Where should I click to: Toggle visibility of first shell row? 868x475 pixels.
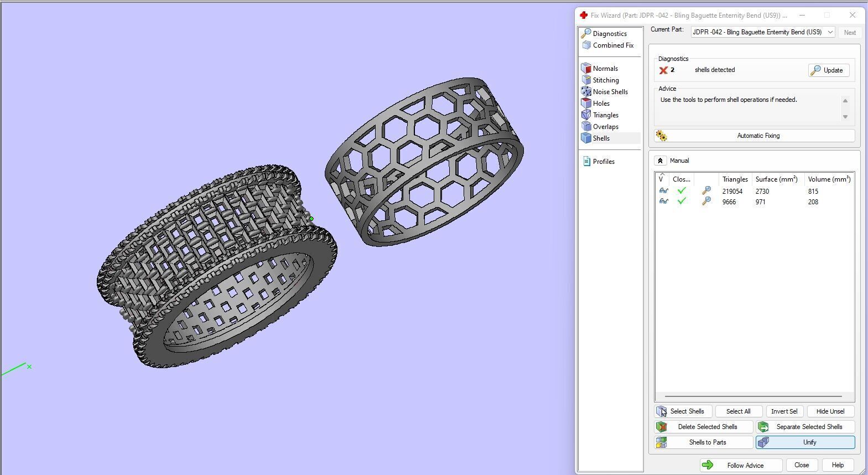[663, 191]
